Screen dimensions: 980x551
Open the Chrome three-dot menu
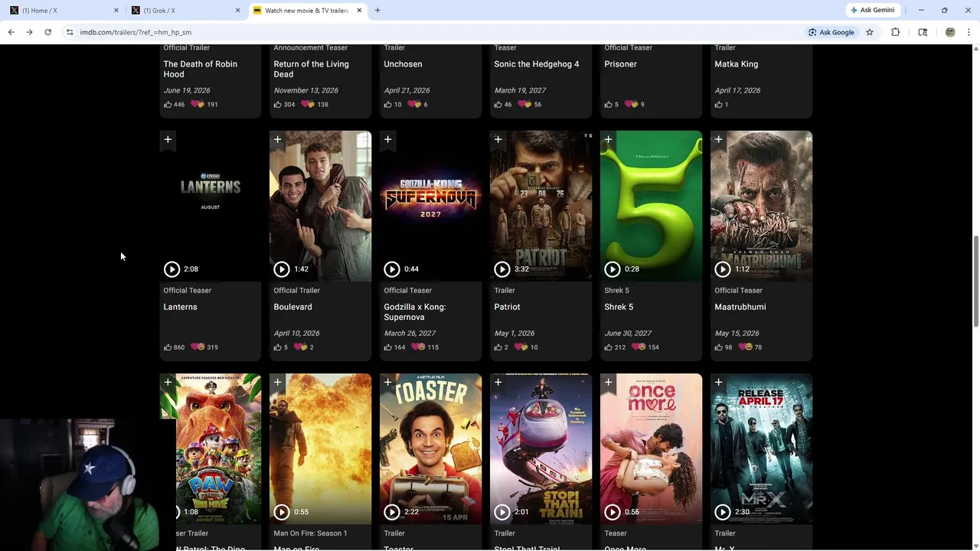tap(969, 32)
